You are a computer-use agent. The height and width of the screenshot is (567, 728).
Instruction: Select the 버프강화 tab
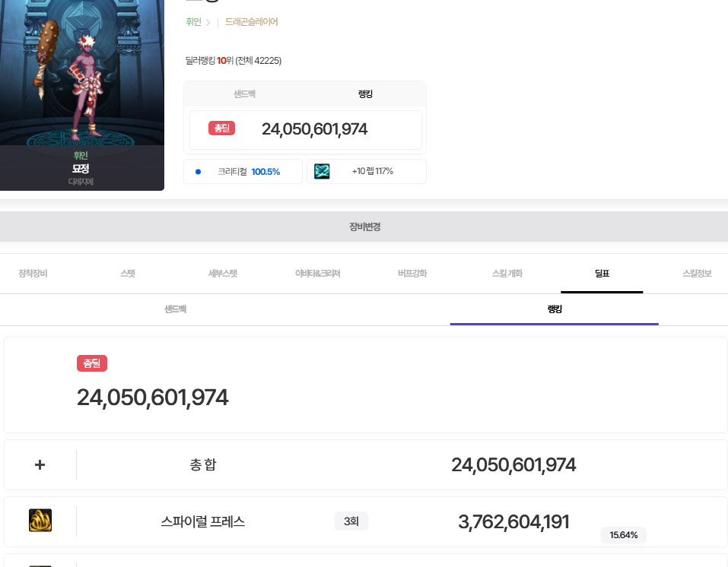(412, 274)
